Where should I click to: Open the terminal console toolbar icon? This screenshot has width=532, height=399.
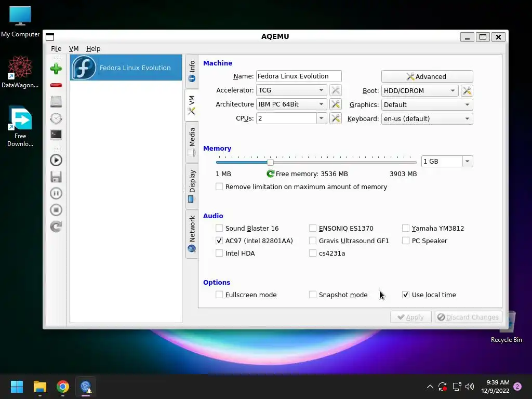coord(56,135)
